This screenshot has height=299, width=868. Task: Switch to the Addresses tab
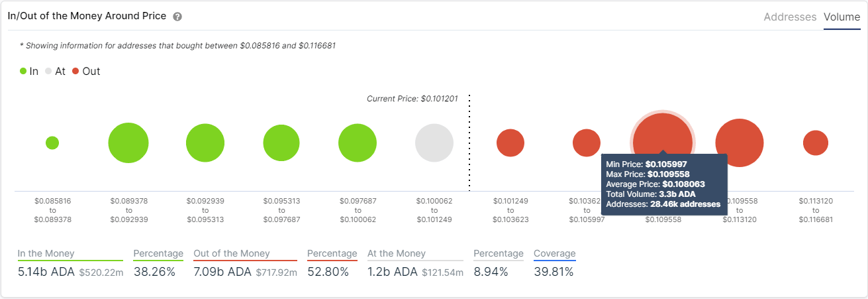click(790, 17)
